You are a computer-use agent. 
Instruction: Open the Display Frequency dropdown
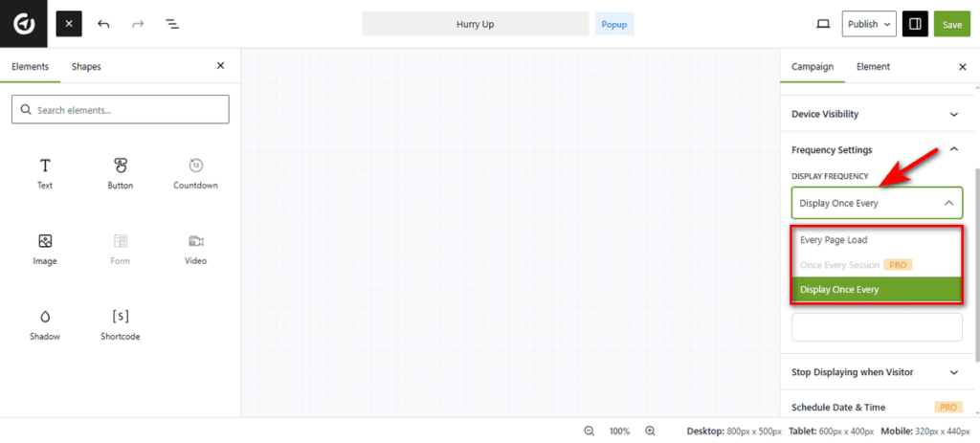coord(876,203)
